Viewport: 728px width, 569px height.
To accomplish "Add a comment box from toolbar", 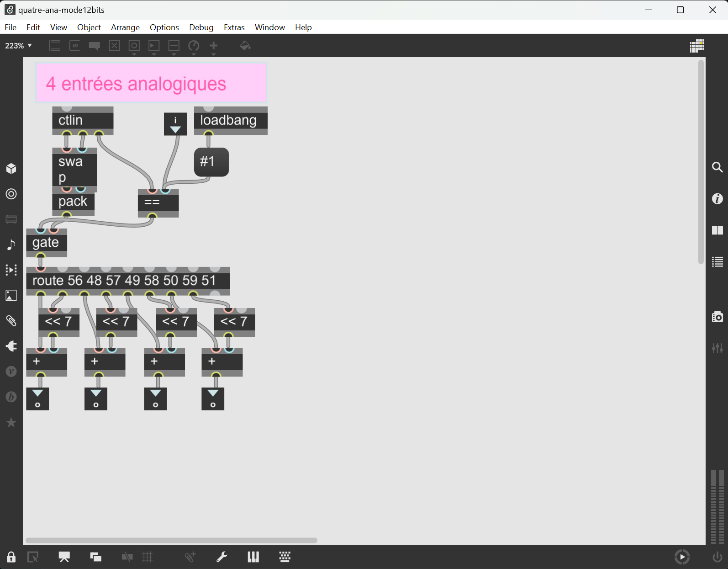I will point(95,46).
